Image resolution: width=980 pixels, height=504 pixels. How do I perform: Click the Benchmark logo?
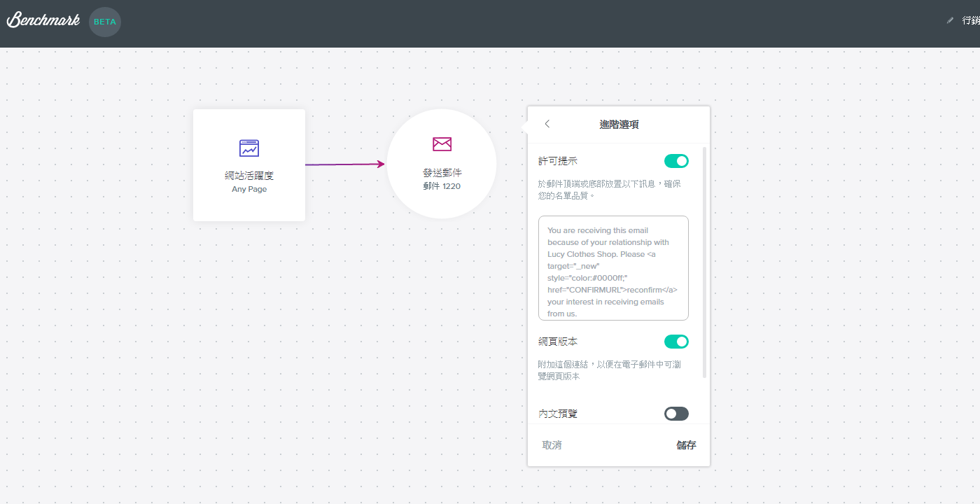coord(43,20)
